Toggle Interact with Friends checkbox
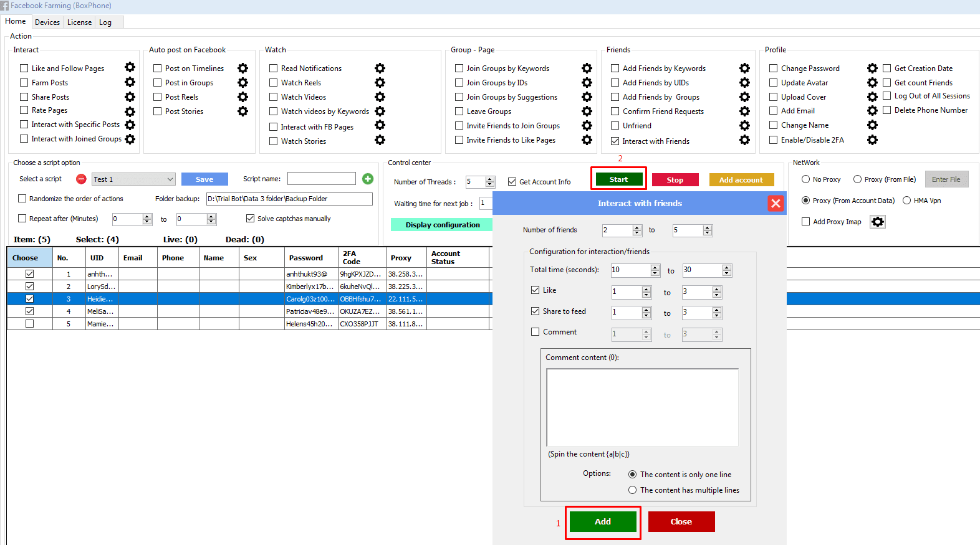 (x=615, y=141)
